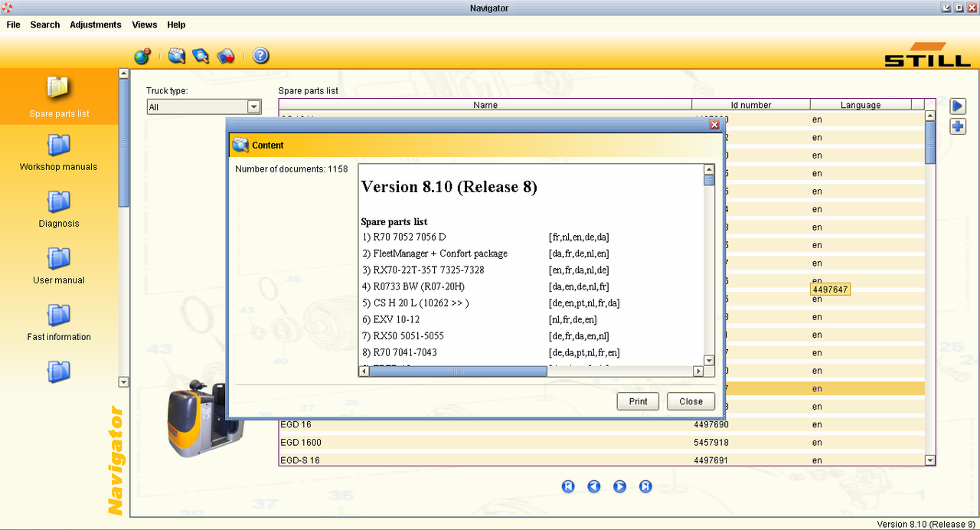Open favorites folder with heart icon
The image size is (980, 530).
pos(225,56)
